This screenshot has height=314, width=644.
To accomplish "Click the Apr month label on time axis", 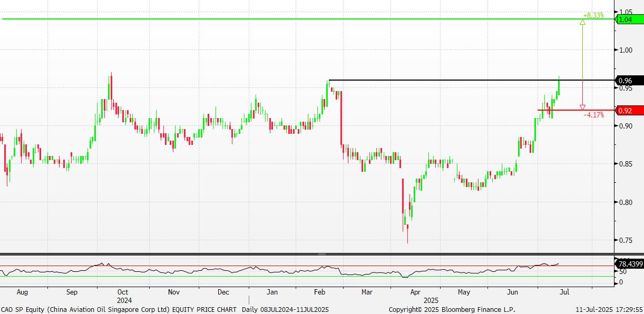I will pyautogui.click(x=415, y=291).
